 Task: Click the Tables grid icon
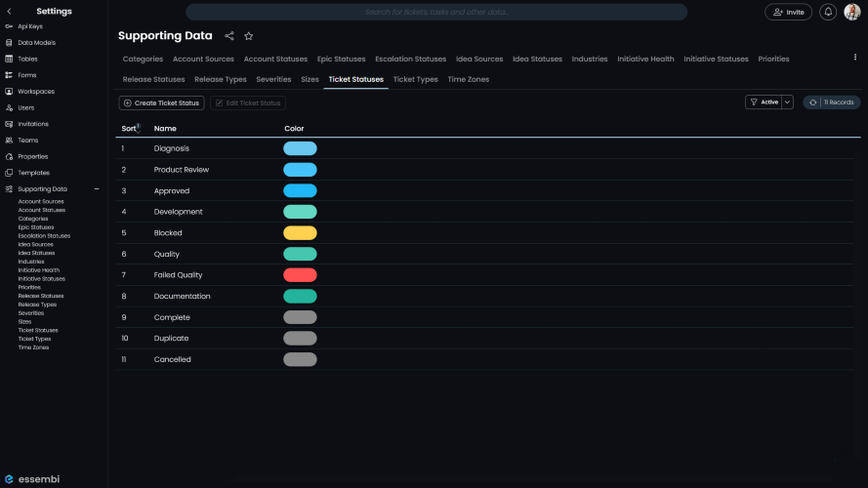9,59
